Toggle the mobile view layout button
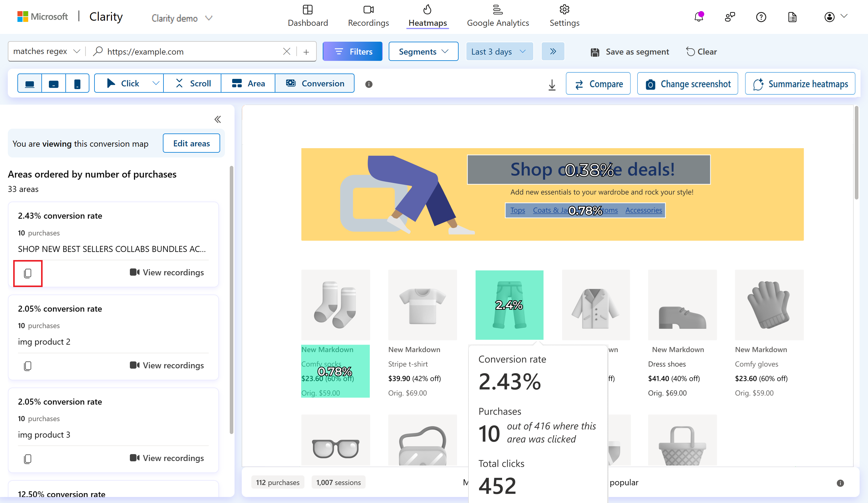Screen dimensions: 868x503 point(77,83)
